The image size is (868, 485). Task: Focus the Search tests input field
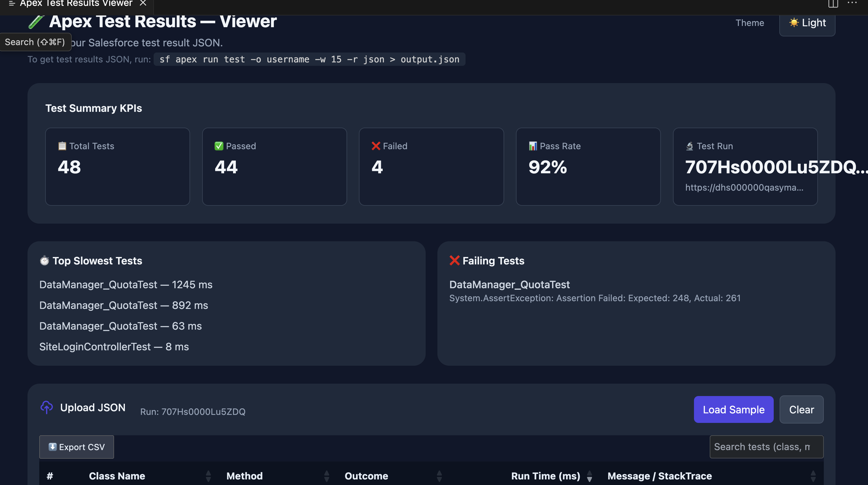pyautogui.click(x=766, y=447)
